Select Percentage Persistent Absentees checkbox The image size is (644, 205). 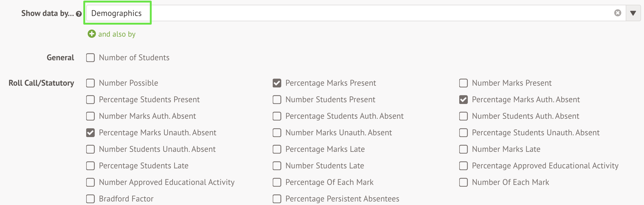click(x=277, y=199)
